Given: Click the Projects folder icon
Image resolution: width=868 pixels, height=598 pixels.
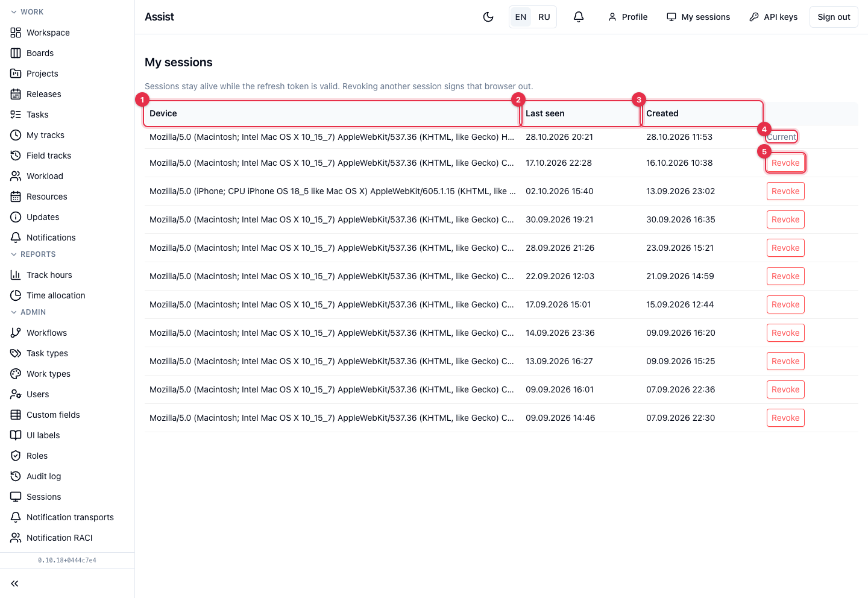Looking at the screenshot, I should click(16, 74).
